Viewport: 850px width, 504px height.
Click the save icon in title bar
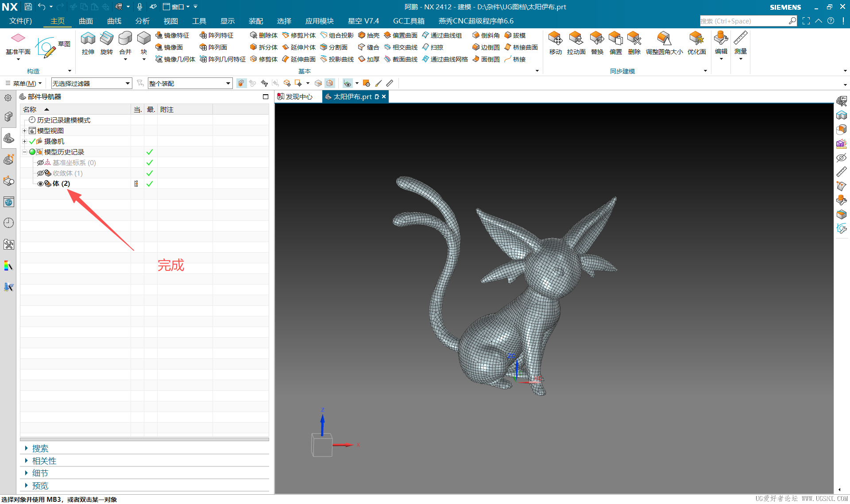pyautogui.click(x=28, y=7)
